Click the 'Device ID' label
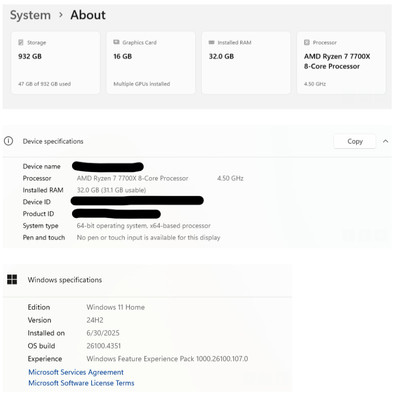The image size is (400, 395). point(37,202)
